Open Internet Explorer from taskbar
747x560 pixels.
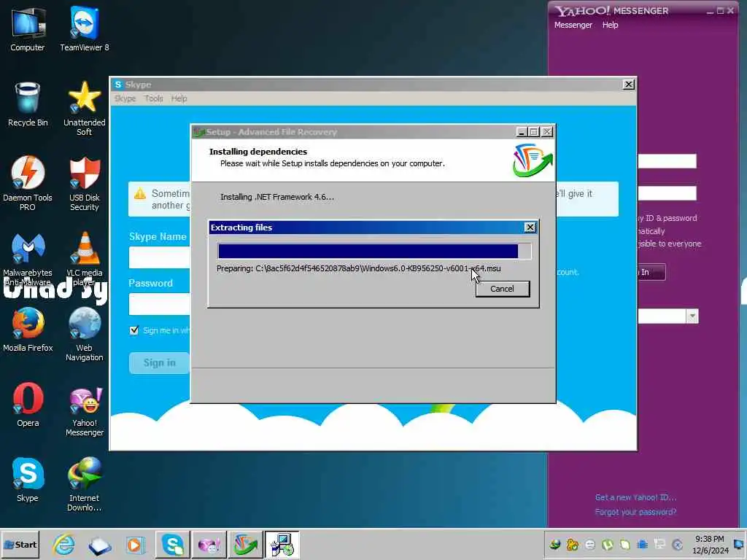pos(64,545)
